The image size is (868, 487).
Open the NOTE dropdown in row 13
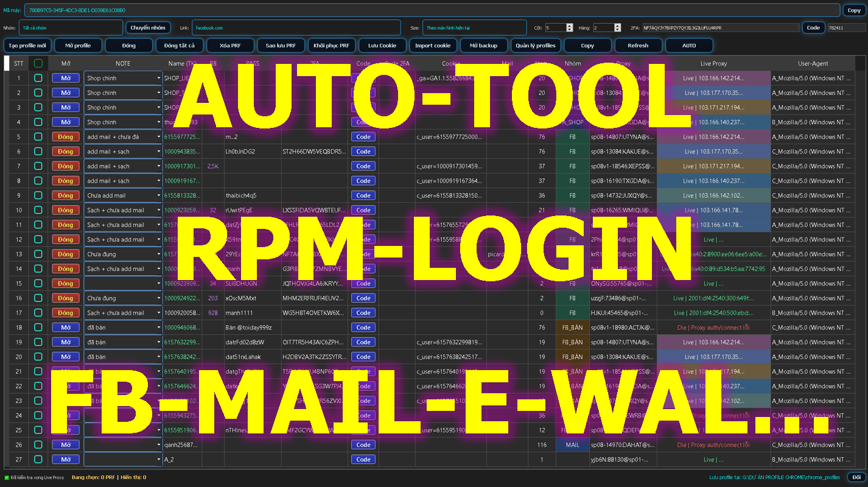click(123, 254)
